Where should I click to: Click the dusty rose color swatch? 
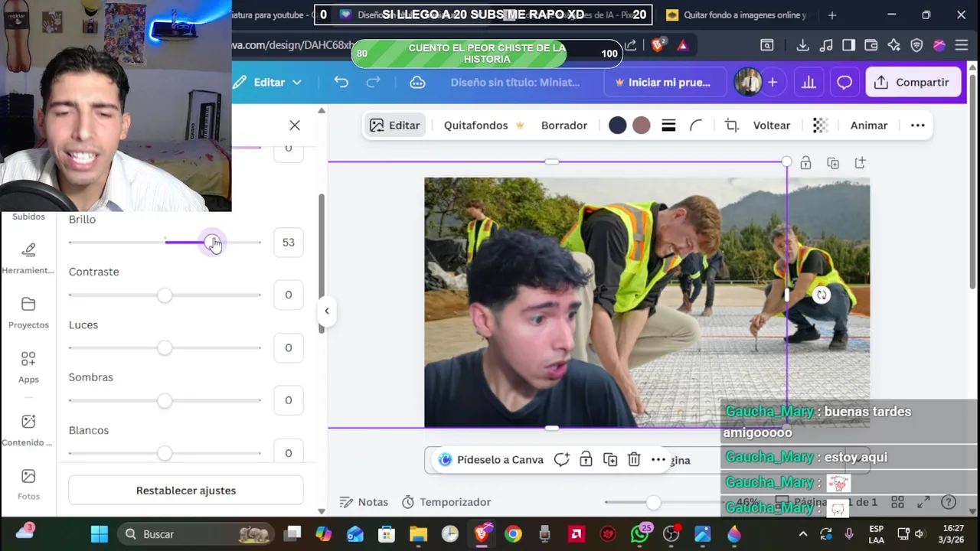tap(642, 126)
